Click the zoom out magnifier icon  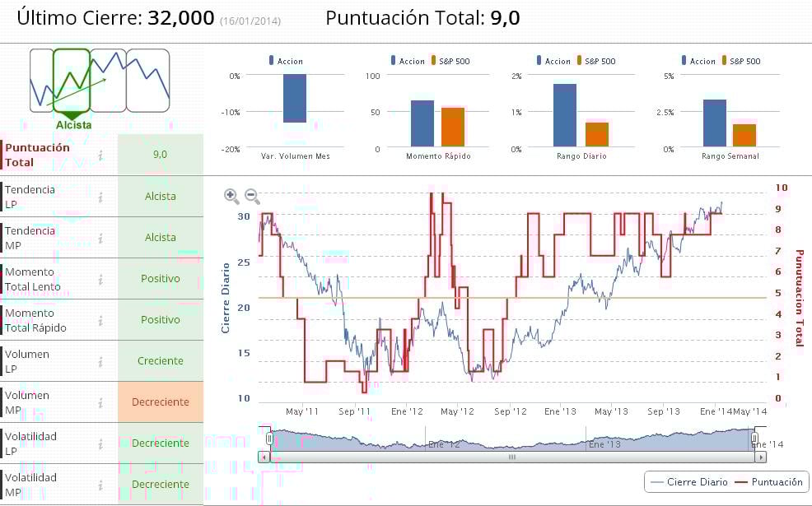(252, 196)
